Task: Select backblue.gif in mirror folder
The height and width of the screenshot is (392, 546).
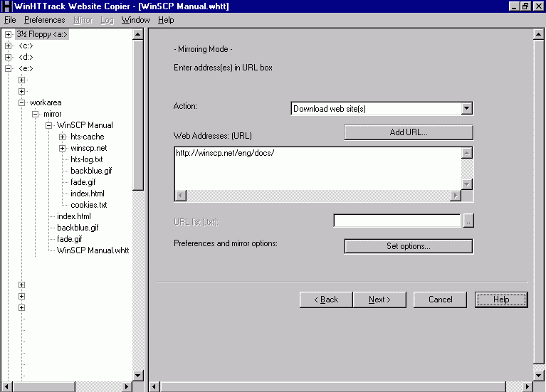Action: tap(78, 228)
